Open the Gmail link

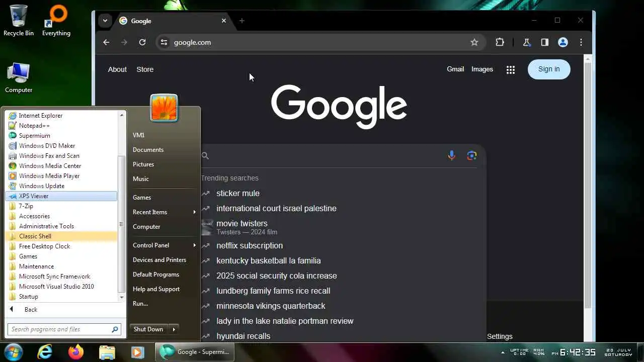[455, 69]
